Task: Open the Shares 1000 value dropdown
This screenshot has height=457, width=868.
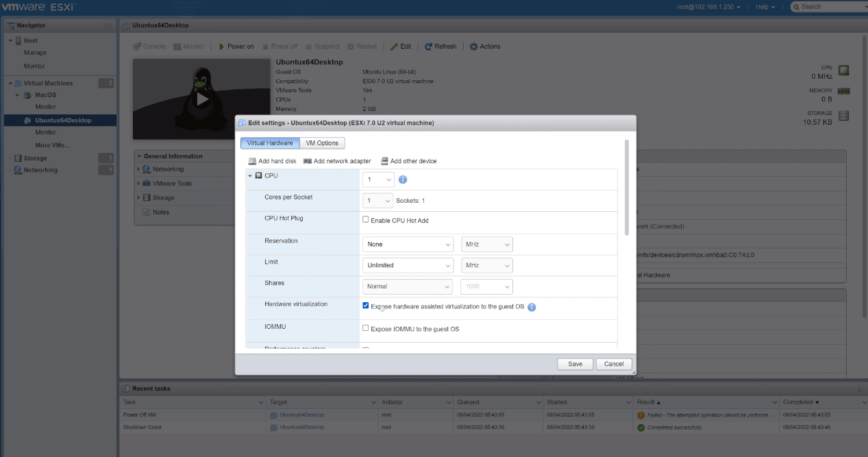Action: click(487, 286)
